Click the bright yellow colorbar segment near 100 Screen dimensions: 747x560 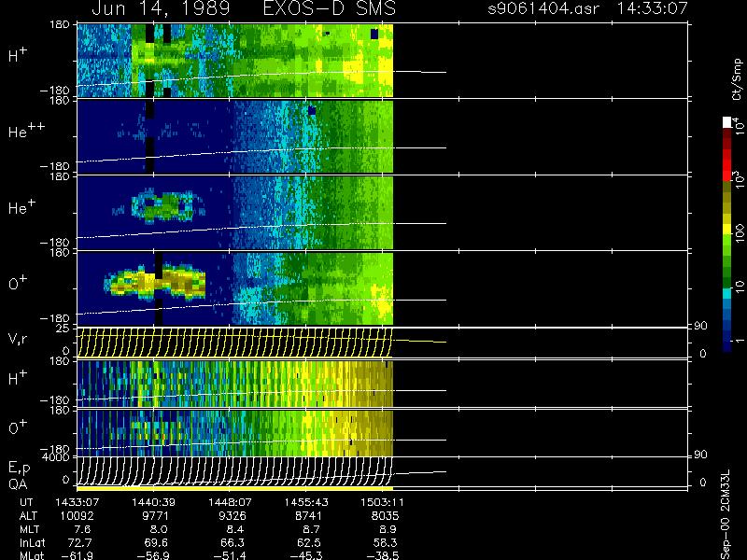click(x=727, y=230)
